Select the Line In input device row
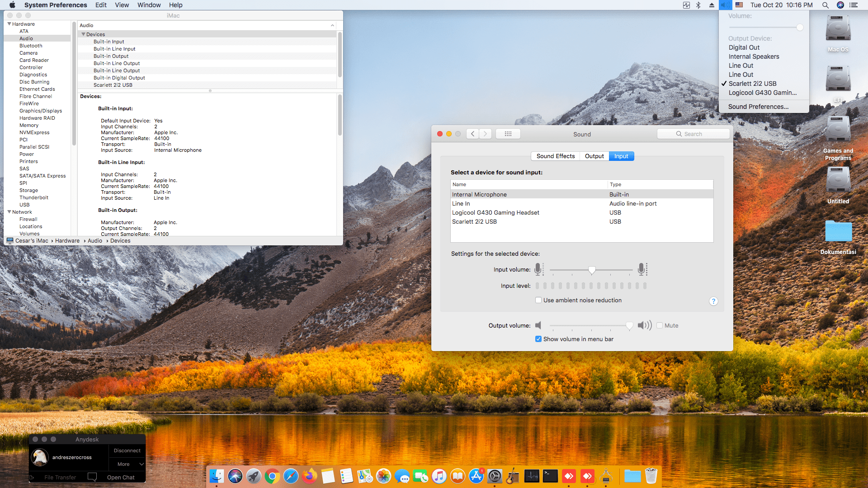 582,203
